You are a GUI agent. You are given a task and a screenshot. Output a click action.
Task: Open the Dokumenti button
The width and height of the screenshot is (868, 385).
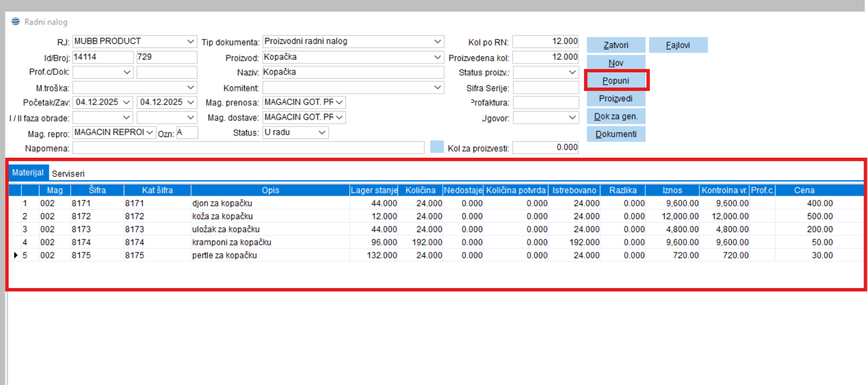click(616, 134)
